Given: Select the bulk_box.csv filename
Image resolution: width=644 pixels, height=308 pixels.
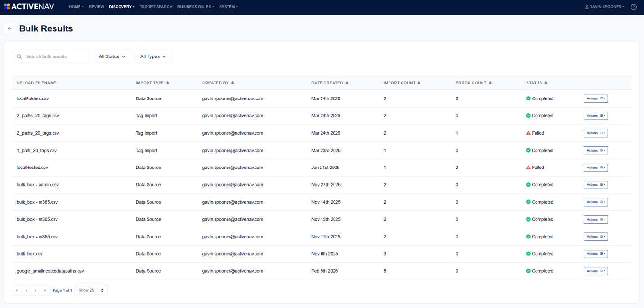Looking at the screenshot, I should (x=30, y=254).
